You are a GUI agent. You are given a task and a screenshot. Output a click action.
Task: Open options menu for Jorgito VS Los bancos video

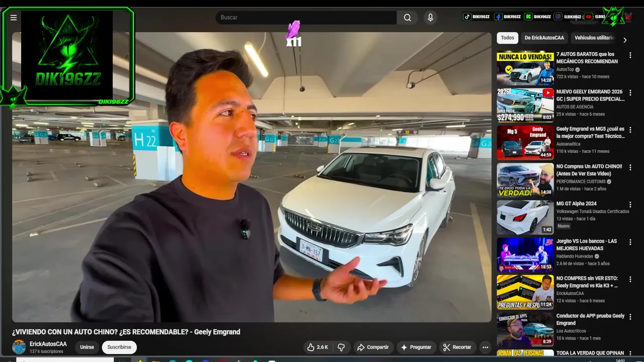coord(630,242)
